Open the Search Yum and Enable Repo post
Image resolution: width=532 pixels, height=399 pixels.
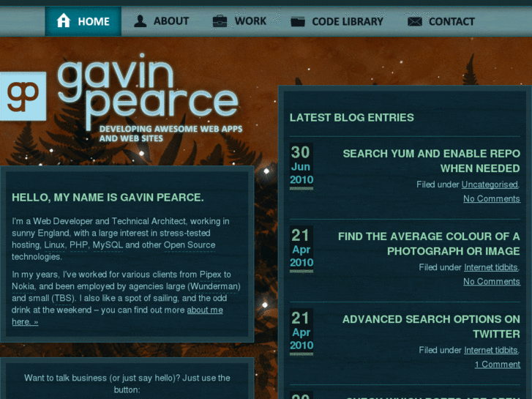pos(431,161)
